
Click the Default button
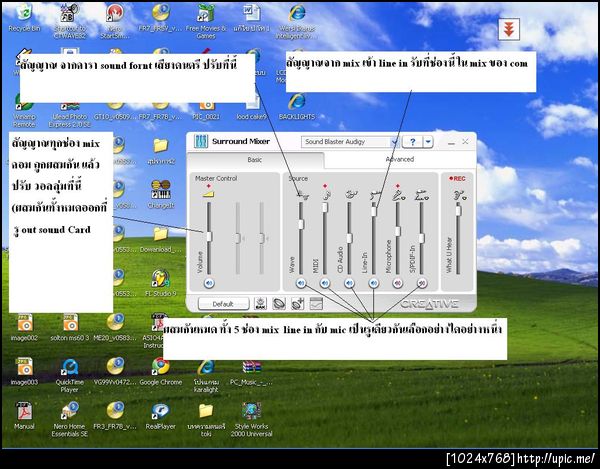(x=223, y=304)
